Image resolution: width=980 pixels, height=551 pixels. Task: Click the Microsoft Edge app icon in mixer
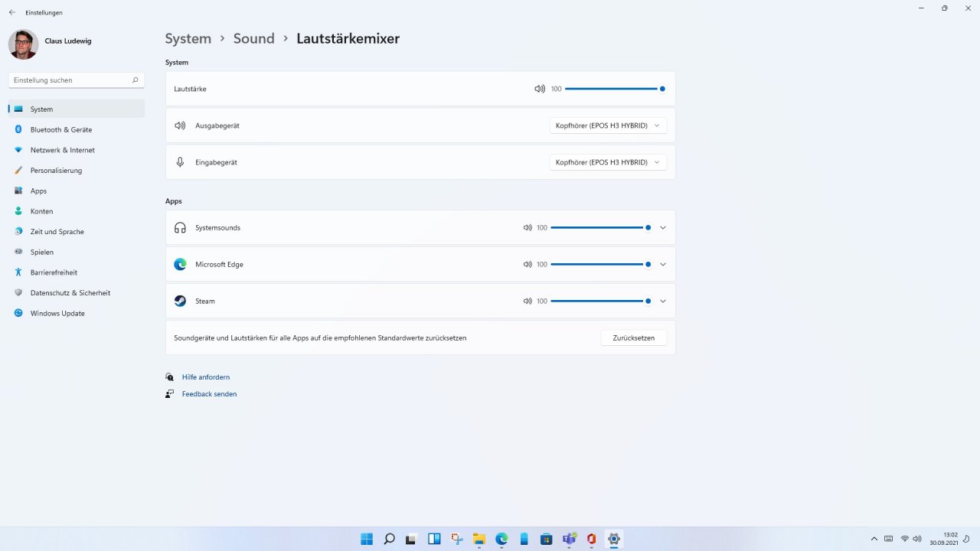point(180,265)
